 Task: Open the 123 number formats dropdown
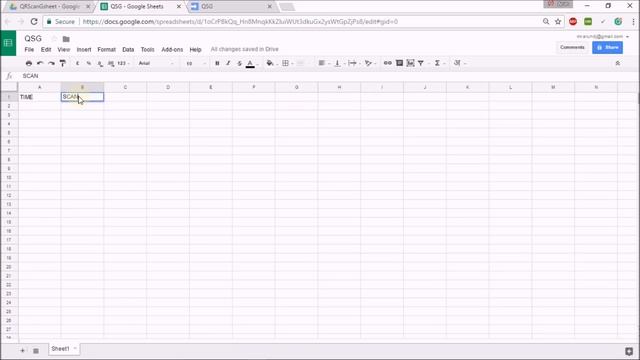123,63
